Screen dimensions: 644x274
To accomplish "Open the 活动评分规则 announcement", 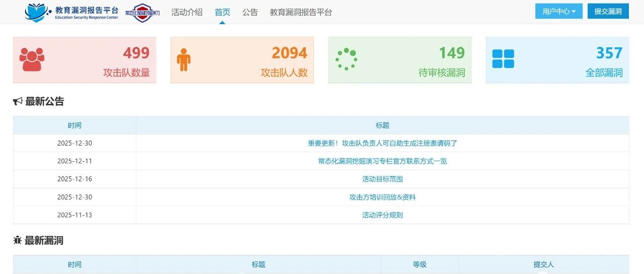I will (x=382, y=215).
